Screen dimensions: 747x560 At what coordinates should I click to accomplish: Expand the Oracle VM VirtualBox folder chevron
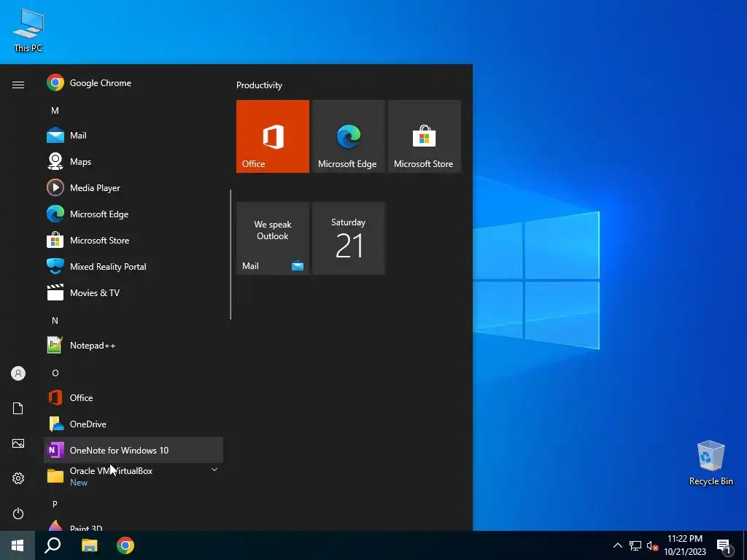[x=214, y=470]
